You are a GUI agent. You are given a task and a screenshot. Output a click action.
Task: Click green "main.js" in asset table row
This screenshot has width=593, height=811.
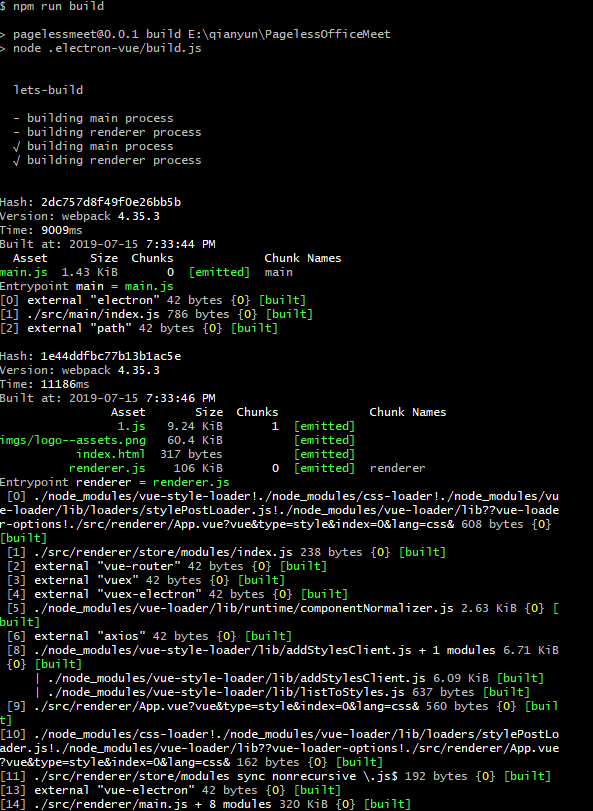24,272
